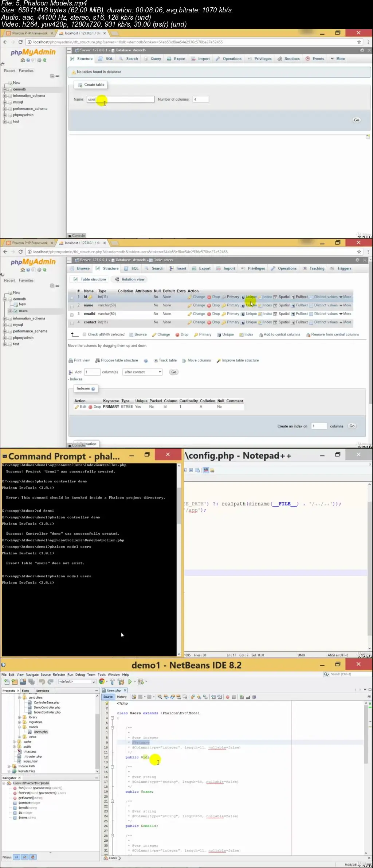Click Fulltext icon in emailid row
373x868 pixels.
click(293, 314)
